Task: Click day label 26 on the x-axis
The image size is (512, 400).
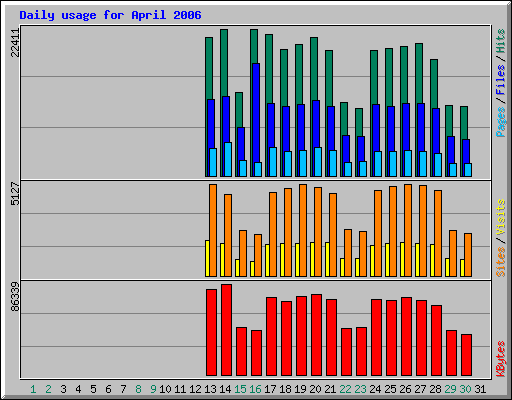Action: pos(405,389)
